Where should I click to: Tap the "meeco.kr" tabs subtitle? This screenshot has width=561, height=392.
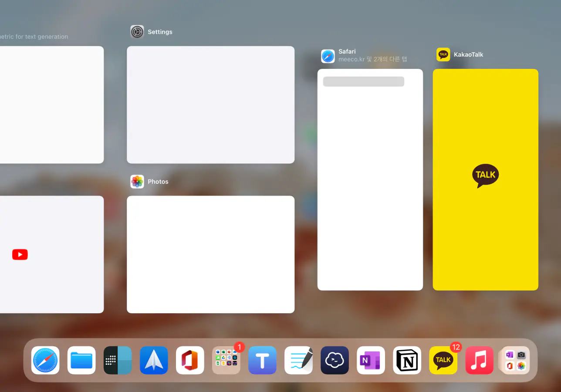tap(373, 59)
